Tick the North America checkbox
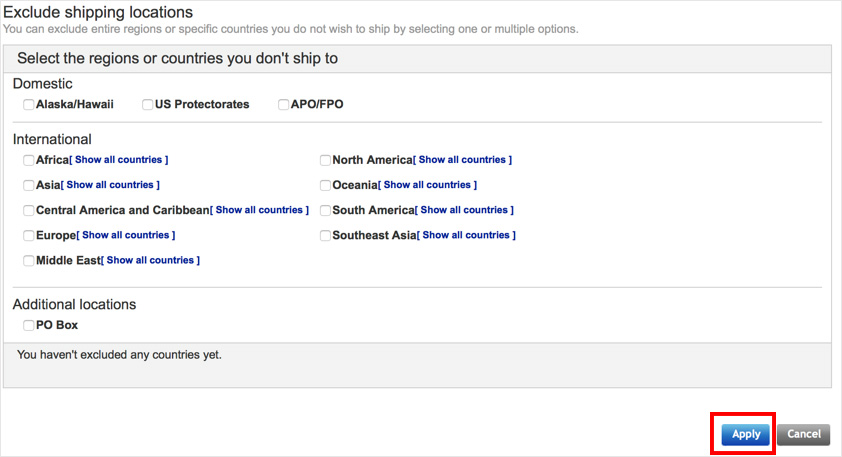The image size is (842, 457). tap(325, 160)
